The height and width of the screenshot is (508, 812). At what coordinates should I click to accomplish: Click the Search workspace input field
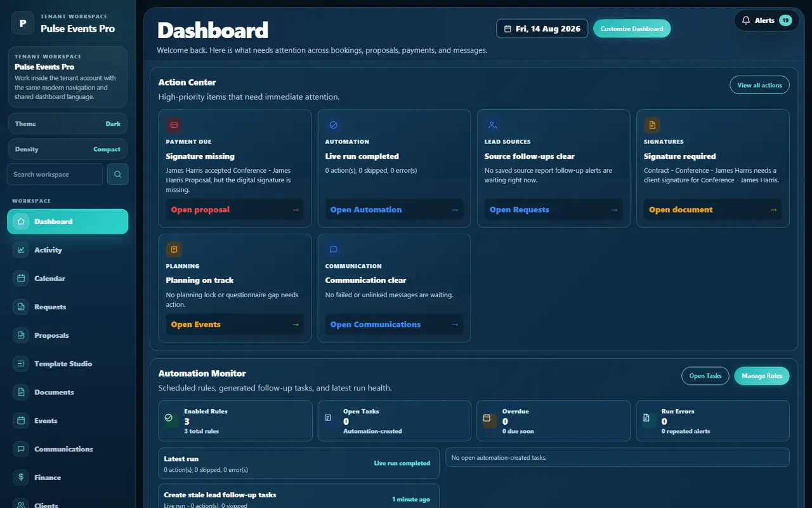coord(55,174)
